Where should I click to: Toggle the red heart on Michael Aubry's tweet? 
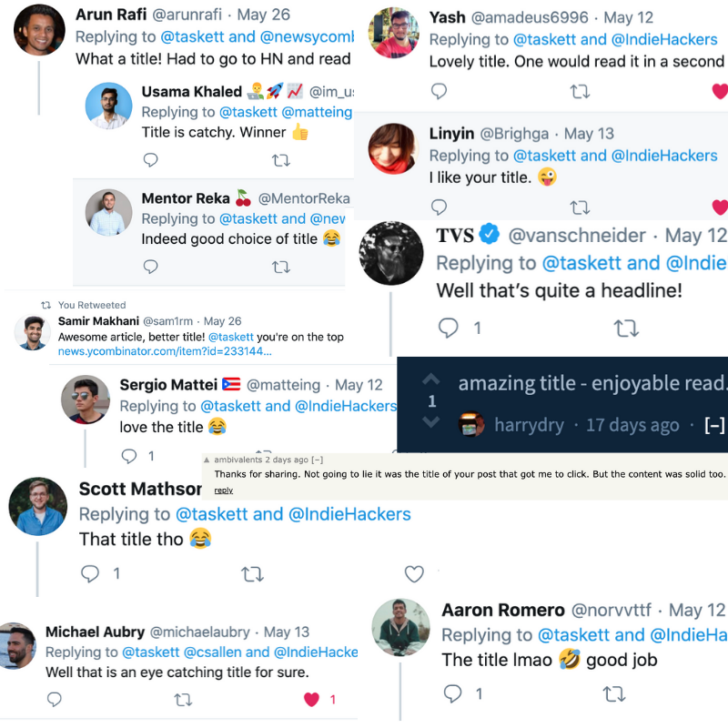pyautogui.click(x=311, y=699)
